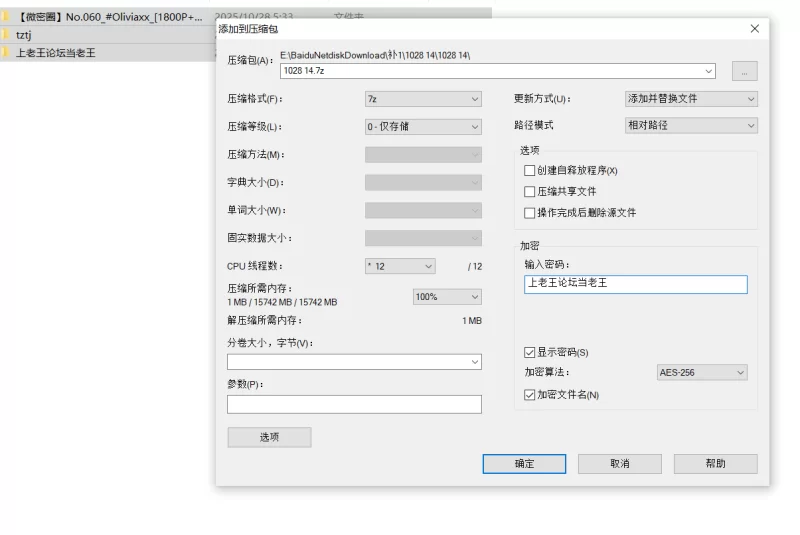Click the 1 MB / 15742 MB memory text

(x=282, y=302)
